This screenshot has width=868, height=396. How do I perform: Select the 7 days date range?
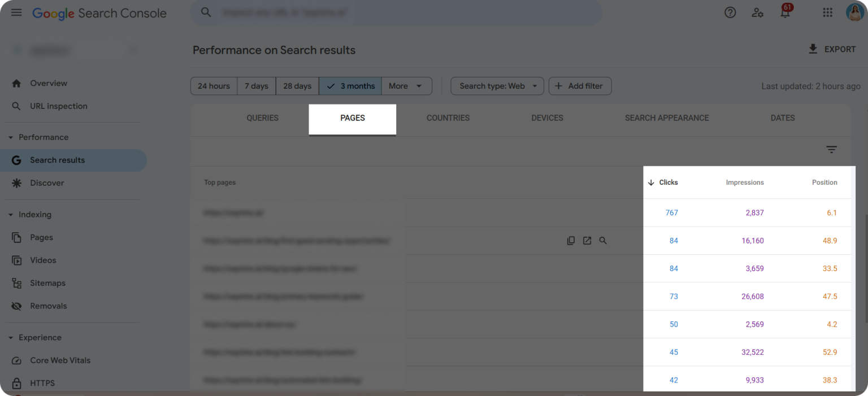tap(256, 86)
